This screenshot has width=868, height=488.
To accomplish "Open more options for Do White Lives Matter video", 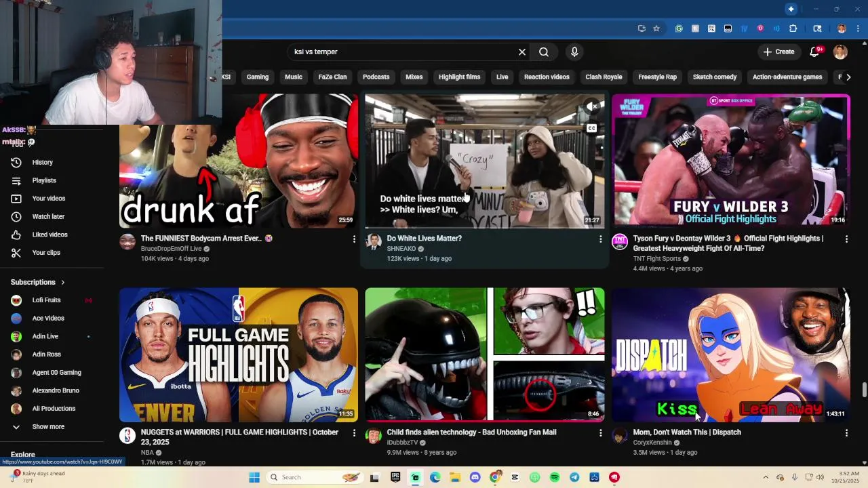I will click(600, 239).
